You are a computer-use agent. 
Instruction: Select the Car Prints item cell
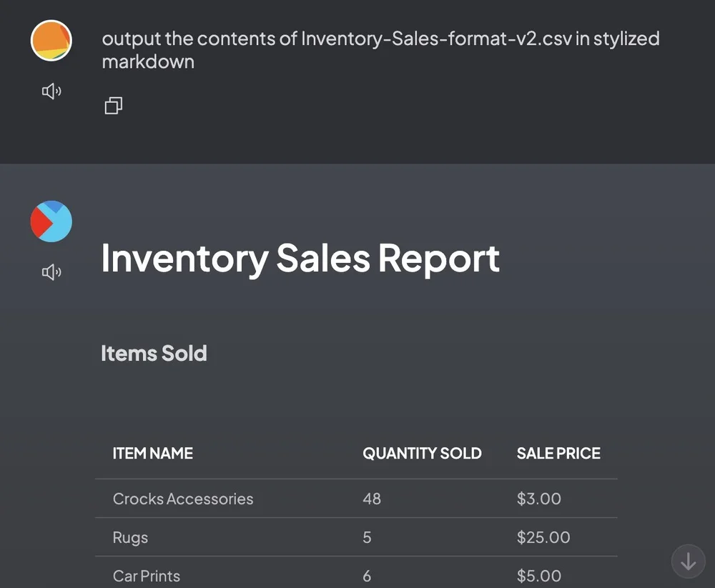(x=147, y=576)
